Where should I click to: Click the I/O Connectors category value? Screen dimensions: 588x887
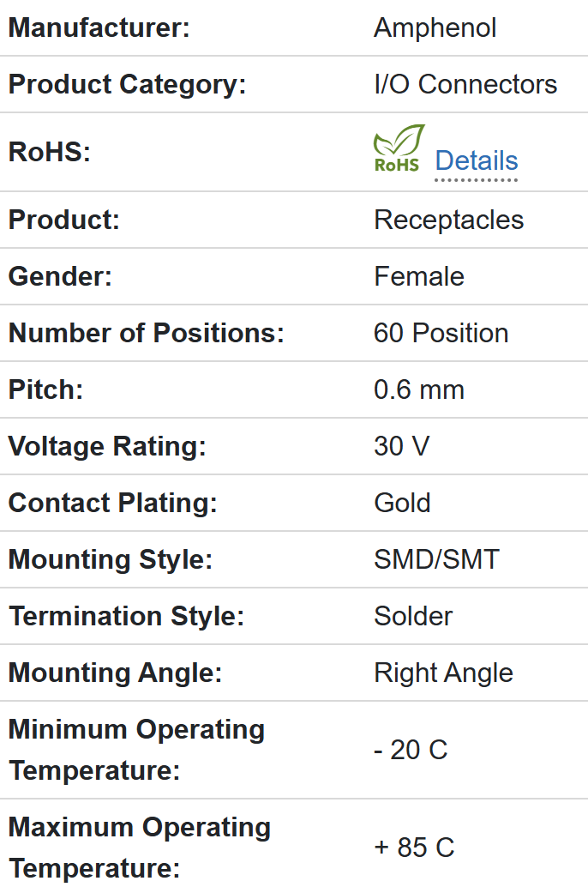pyautogui.click(x=465, y=85)
